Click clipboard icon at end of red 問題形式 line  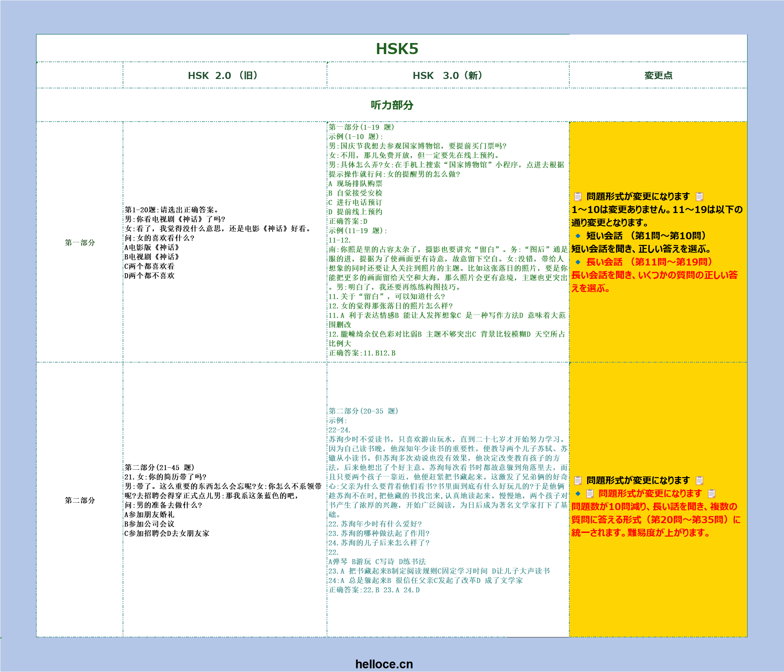pos(711,493)
